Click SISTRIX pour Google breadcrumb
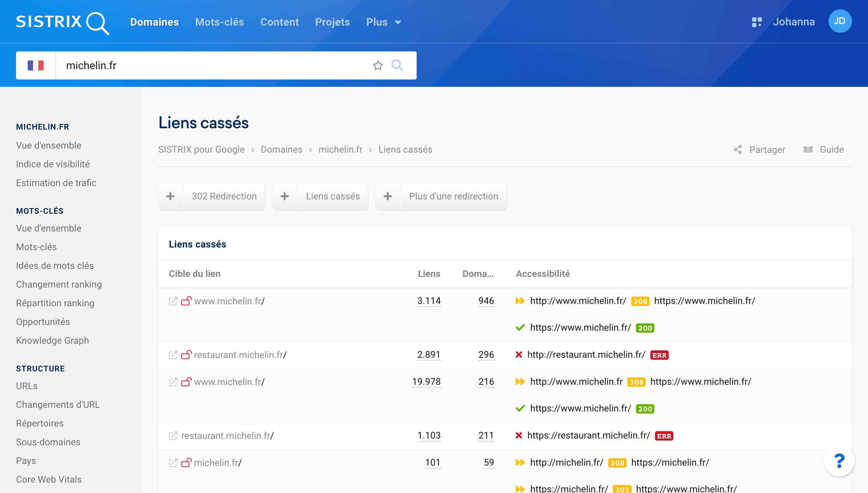The height and width of the screenshot is (493, 868). 201,150
